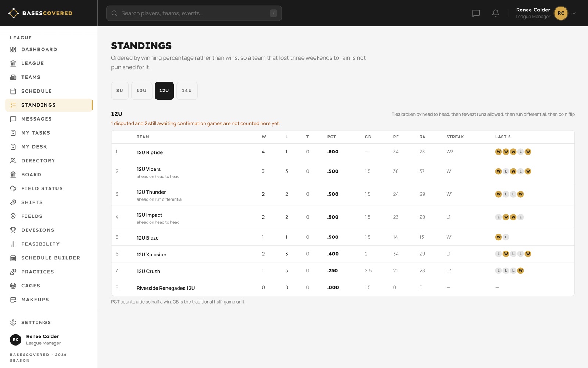
Task: Open Field Status in sidebar
Action: [x=49, y=188]
